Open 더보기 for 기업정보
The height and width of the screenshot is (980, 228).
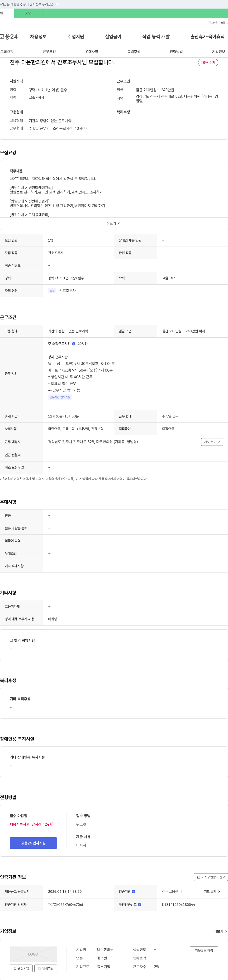point(220,931)
